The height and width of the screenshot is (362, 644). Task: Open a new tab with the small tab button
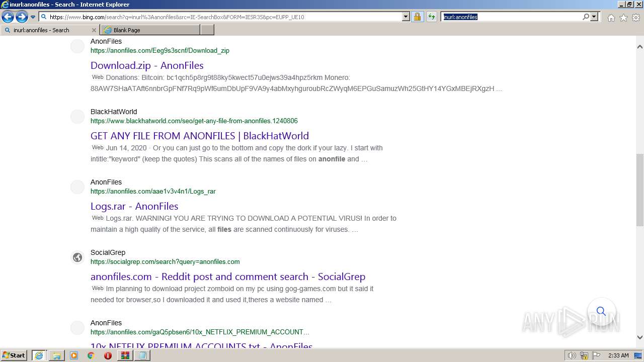pos(207,30)
